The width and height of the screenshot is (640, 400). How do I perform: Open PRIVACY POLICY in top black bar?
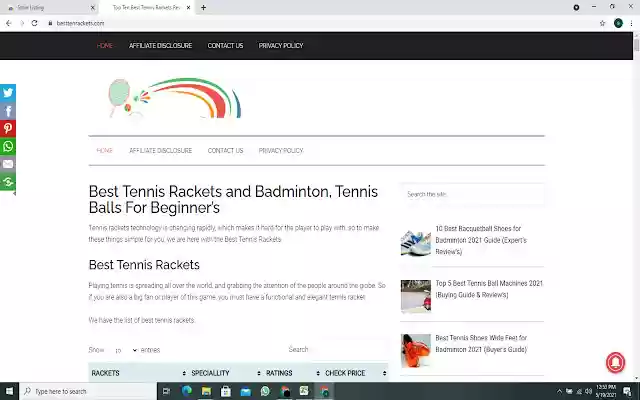[281, 46]
